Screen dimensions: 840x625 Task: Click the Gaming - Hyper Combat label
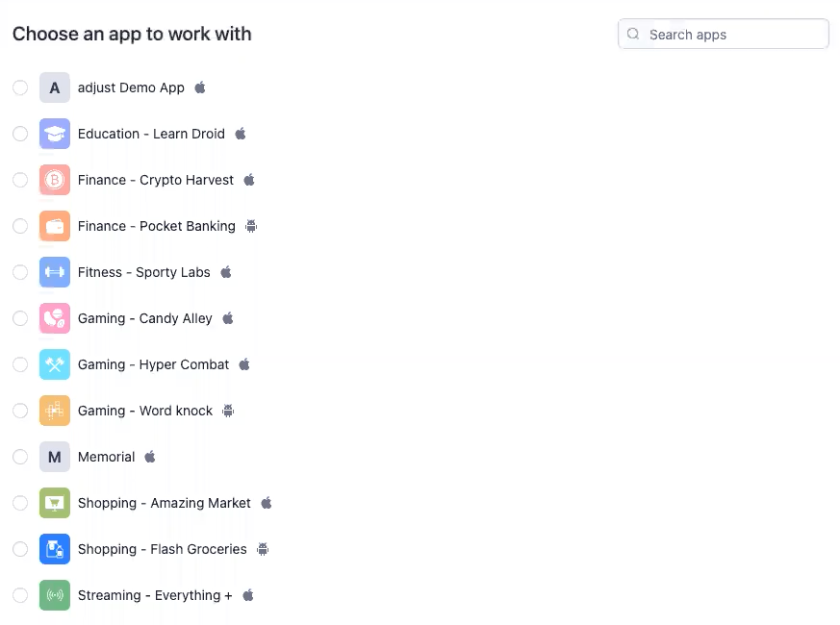point(153,364)
